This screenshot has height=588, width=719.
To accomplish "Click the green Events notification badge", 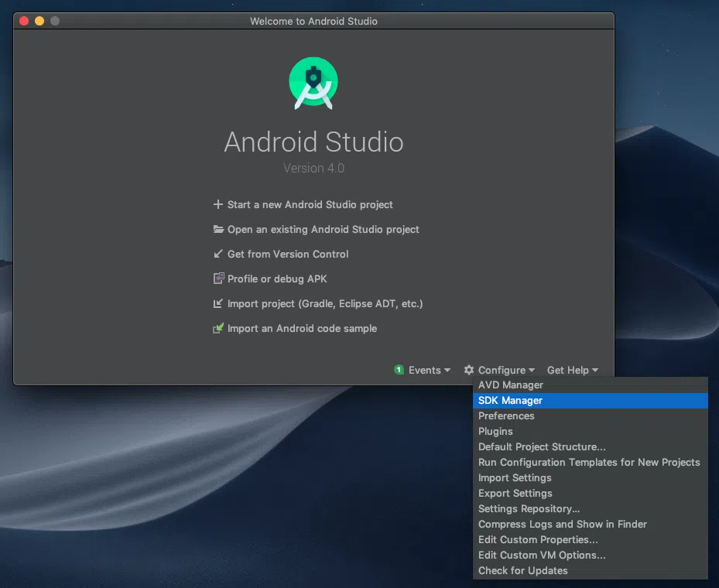I will (x=399, y=369).
